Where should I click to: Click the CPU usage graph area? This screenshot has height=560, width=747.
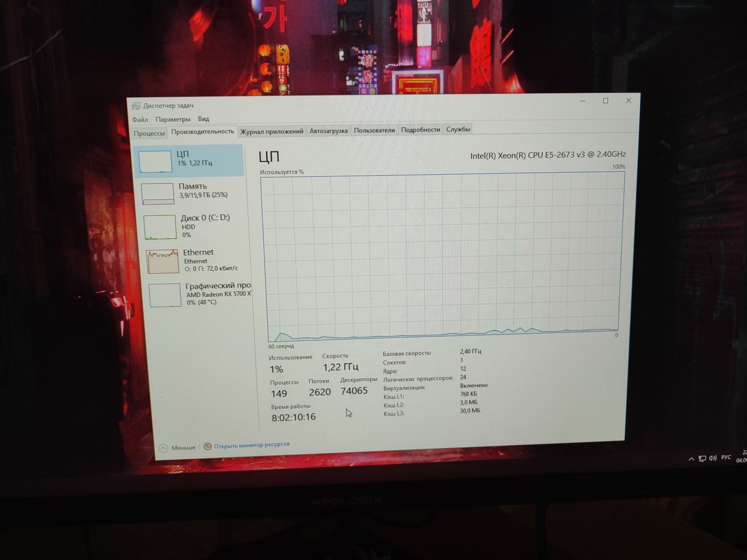(442, 257)
